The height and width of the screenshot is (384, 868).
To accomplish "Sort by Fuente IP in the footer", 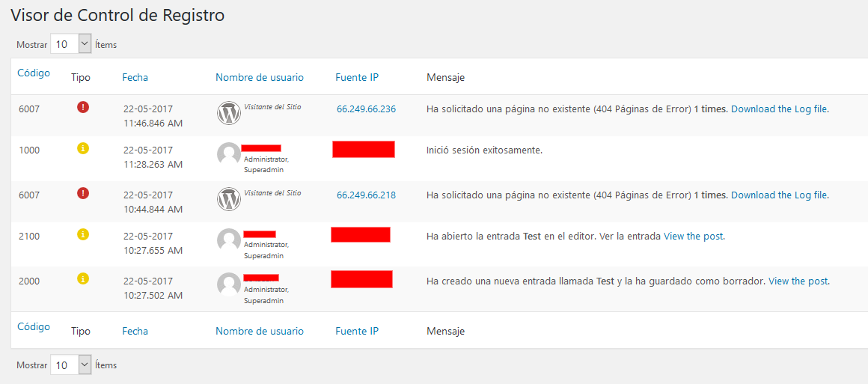I will click(x=357, y=331).
